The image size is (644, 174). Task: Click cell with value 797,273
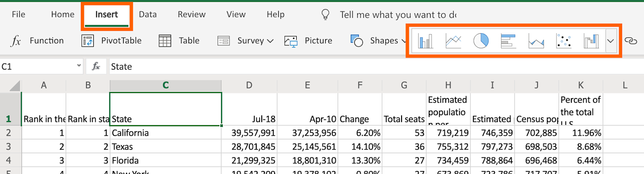[492, 147]
